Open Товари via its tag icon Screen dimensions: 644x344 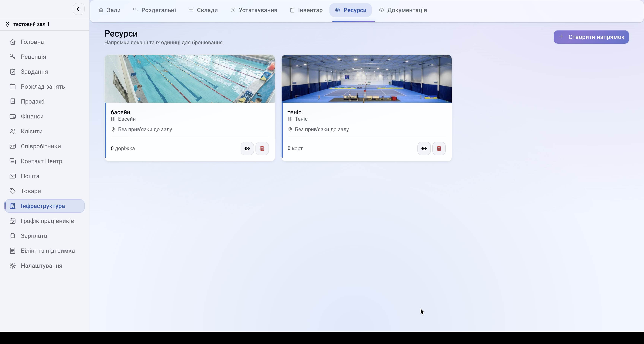tap(12, 191)
